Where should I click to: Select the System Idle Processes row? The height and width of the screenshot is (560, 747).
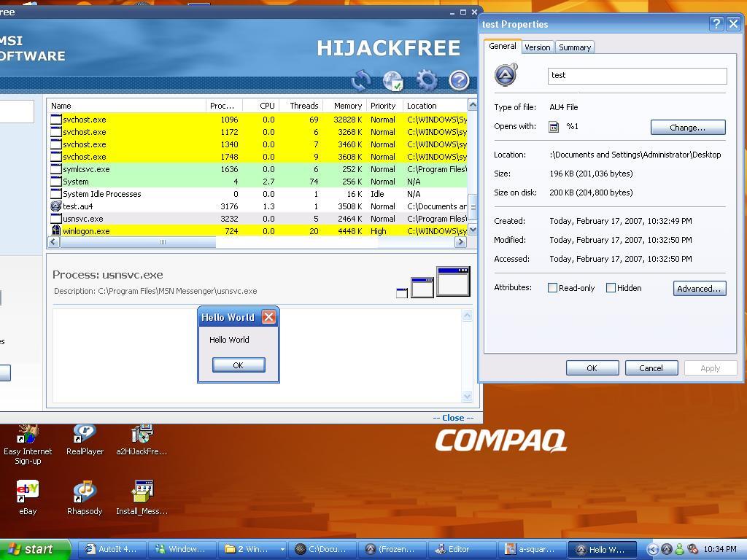point(258,194)
